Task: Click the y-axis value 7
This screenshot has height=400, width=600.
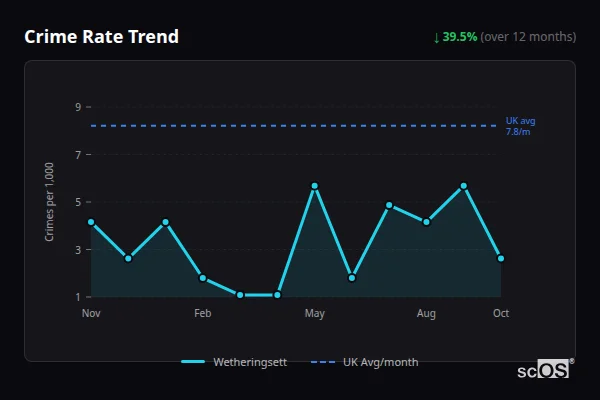Action: point(78,155)
